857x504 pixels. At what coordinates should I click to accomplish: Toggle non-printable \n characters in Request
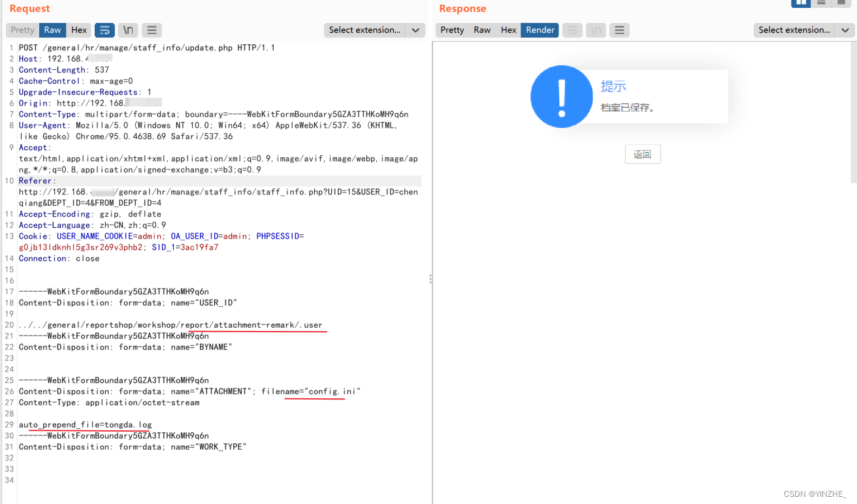[x=129, y=30]
